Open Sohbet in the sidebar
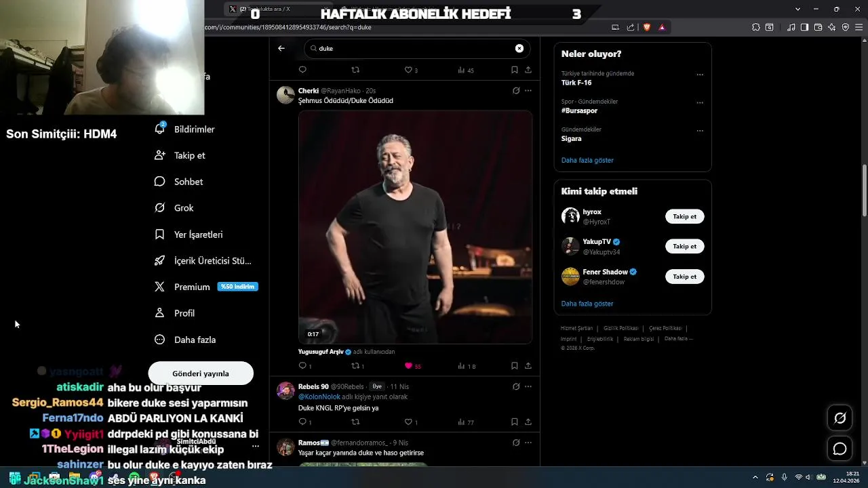Image resolution: width=868 pixels, height=488 pixels. (x=179, y=182)
